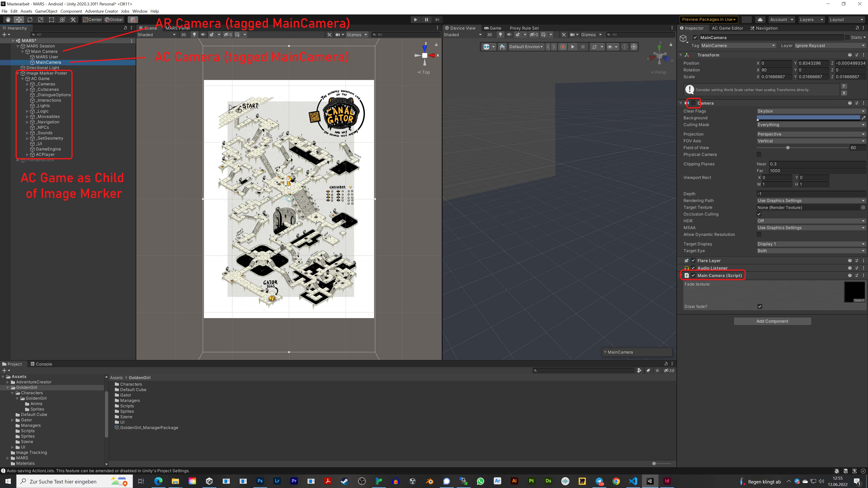
Task: Open the Culling Mask dropdown
Action: 811,125
